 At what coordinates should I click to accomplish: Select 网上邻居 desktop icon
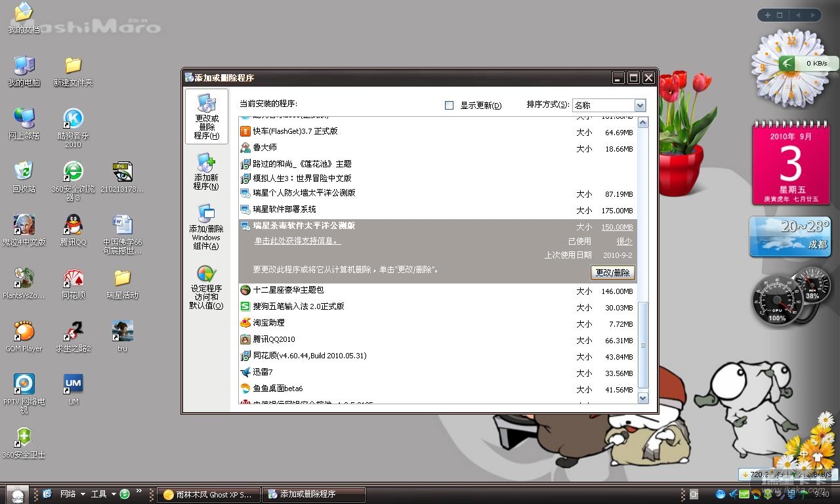coord(24,123)
